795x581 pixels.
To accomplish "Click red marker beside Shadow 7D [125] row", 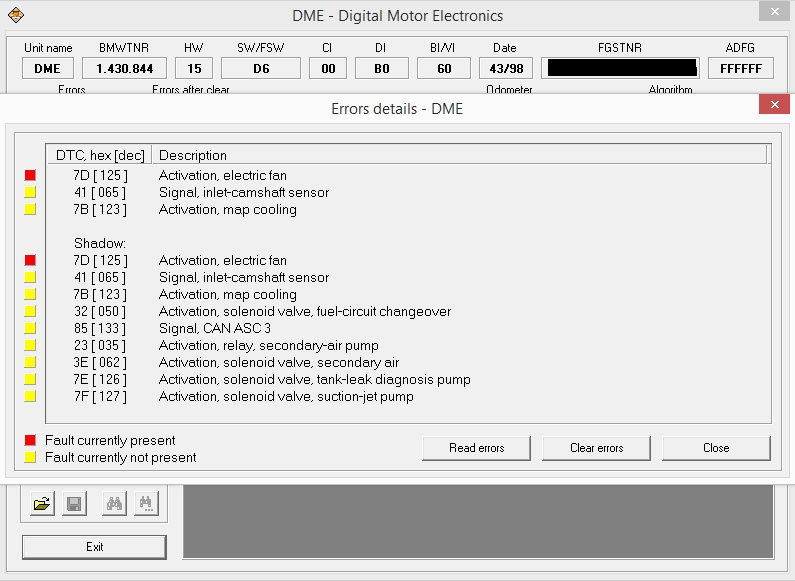I will pos(30,261).
